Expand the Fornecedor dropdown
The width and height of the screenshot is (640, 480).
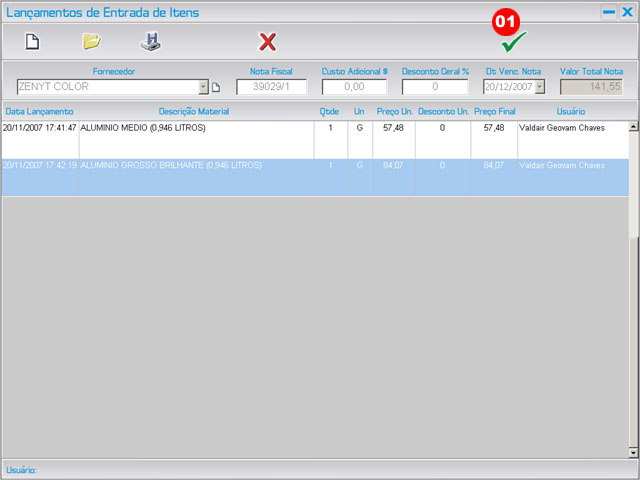point(203,87)
